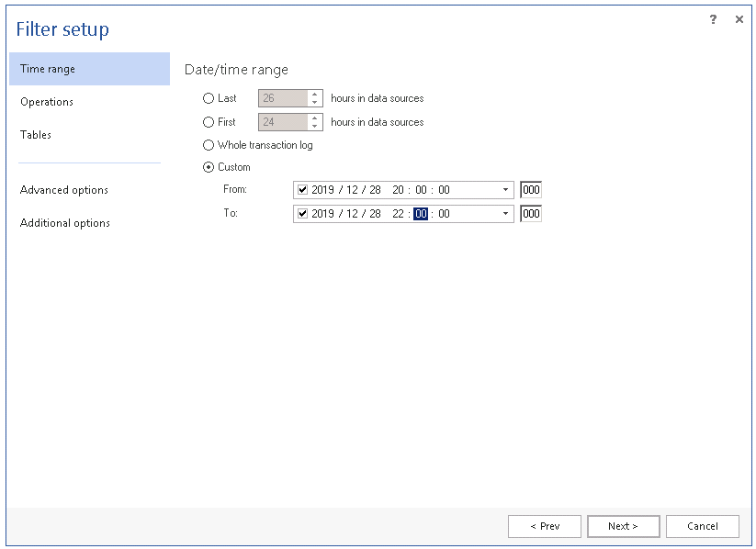The image size is (756, 549).
Task: Select the Custom time range option
Action: (x=209, y=167)
